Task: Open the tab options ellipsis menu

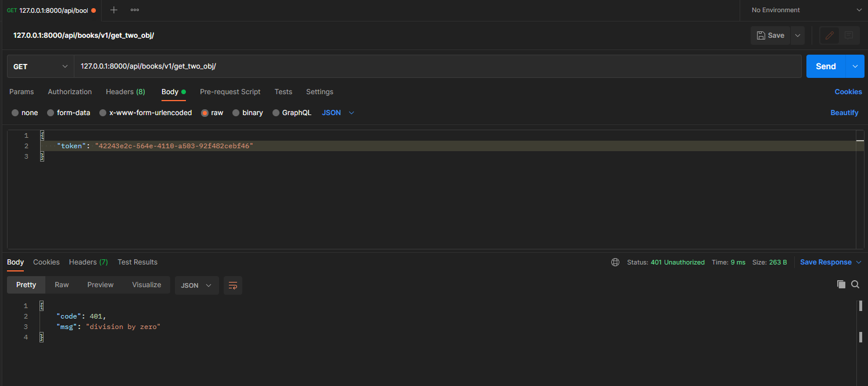Action: [135, 10]
